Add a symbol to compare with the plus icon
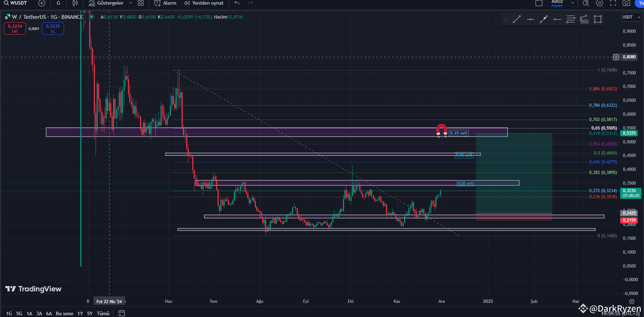 (42, 3)
